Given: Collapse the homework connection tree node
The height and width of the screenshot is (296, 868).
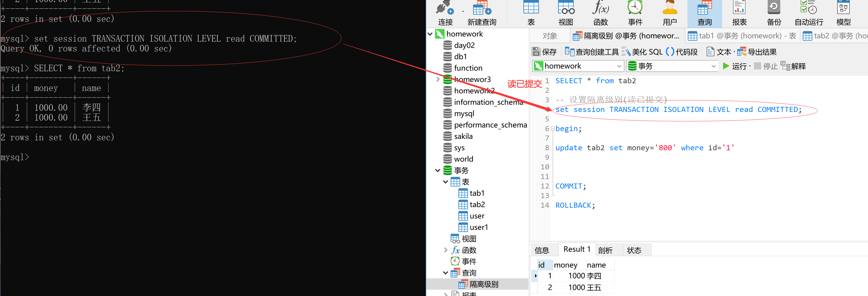Looking at the screenshot, I should click(430, 34).
